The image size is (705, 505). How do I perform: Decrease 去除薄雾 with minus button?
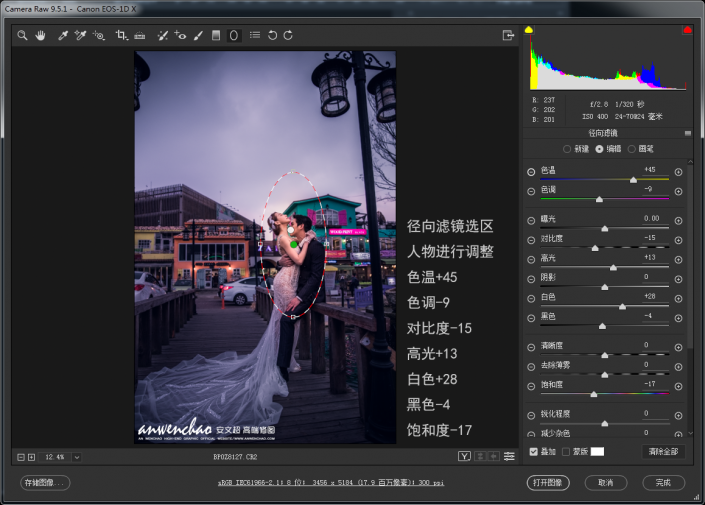pyautogui.click(x=531, y=367)
